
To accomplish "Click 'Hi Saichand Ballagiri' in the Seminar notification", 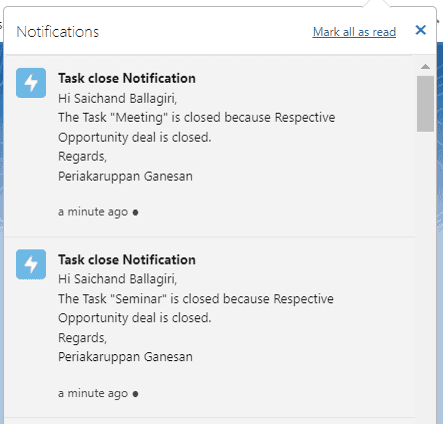I will point(118,279).
